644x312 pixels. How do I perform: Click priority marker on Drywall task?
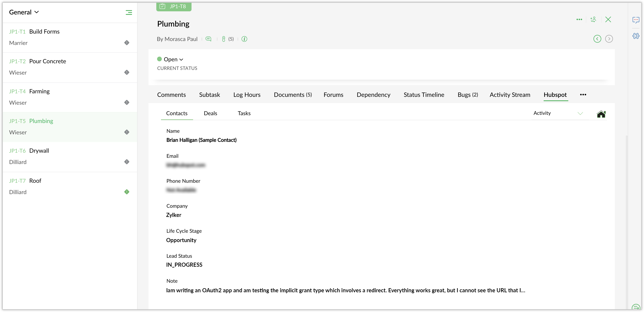[x=127, y=162]
